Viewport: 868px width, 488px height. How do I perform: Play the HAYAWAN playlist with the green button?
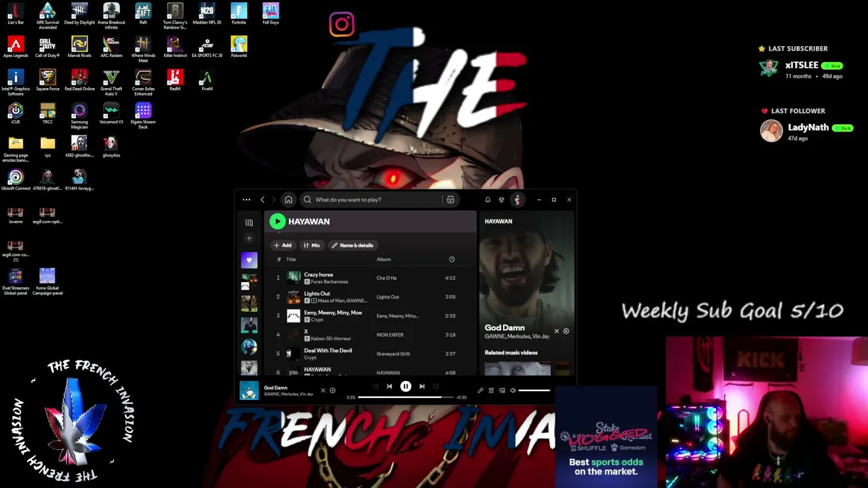[277, 222]
